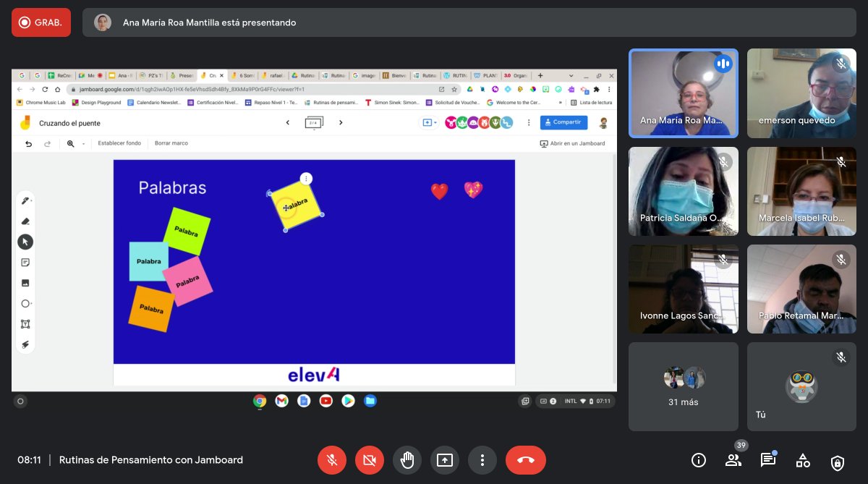Click the ChromeOS launcher circle
The height and width of the screenshot is (484, 868).
coord(20,401)
